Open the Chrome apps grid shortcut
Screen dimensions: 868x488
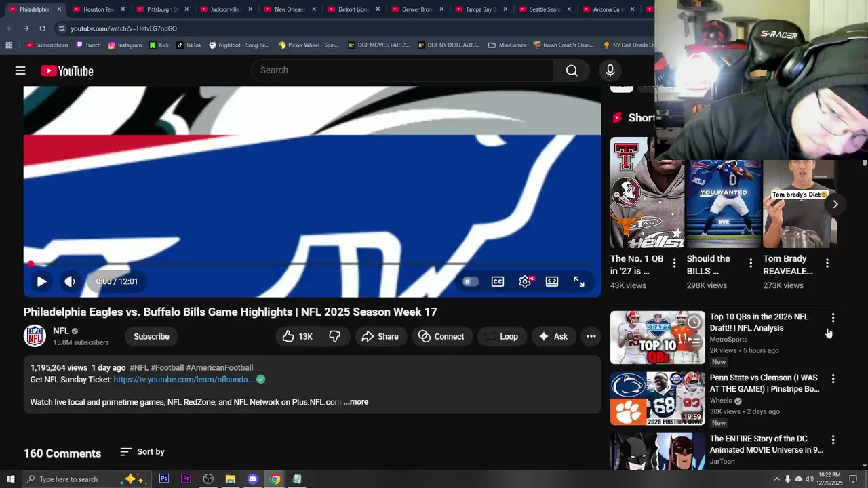coord(9,45)
